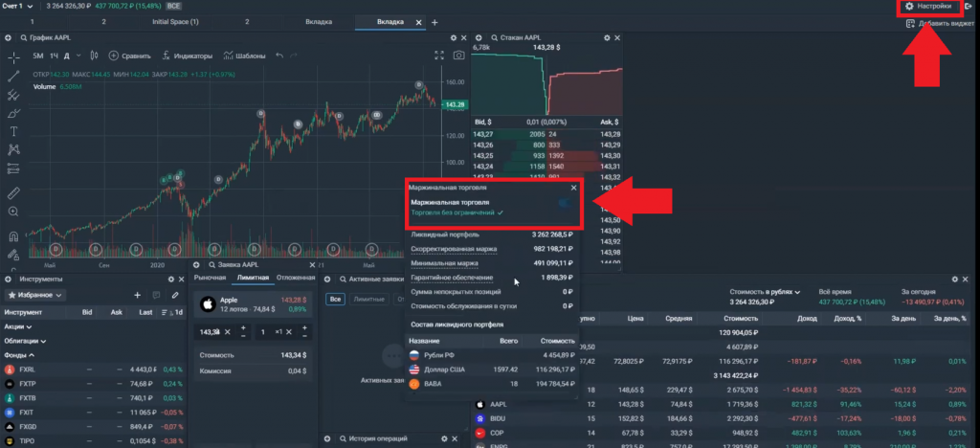Select the pitchfork drawing tool

(13, 95)
